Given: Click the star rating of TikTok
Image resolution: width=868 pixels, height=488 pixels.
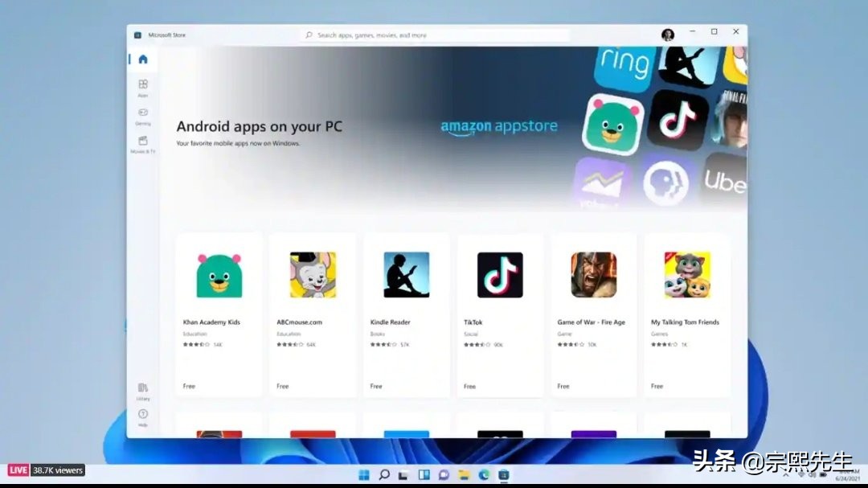Looking at the screenshot, I should click(477, 345).
